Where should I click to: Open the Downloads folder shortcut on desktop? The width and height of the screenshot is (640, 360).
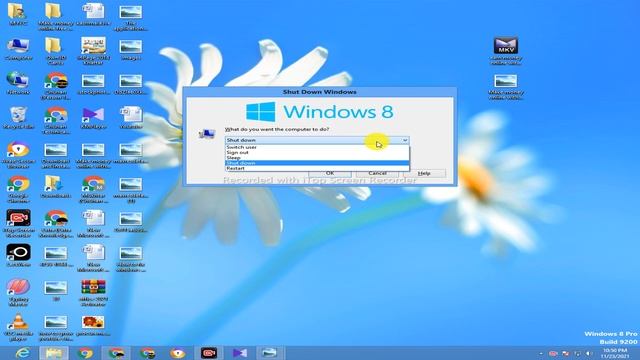(x=55, y=187)
